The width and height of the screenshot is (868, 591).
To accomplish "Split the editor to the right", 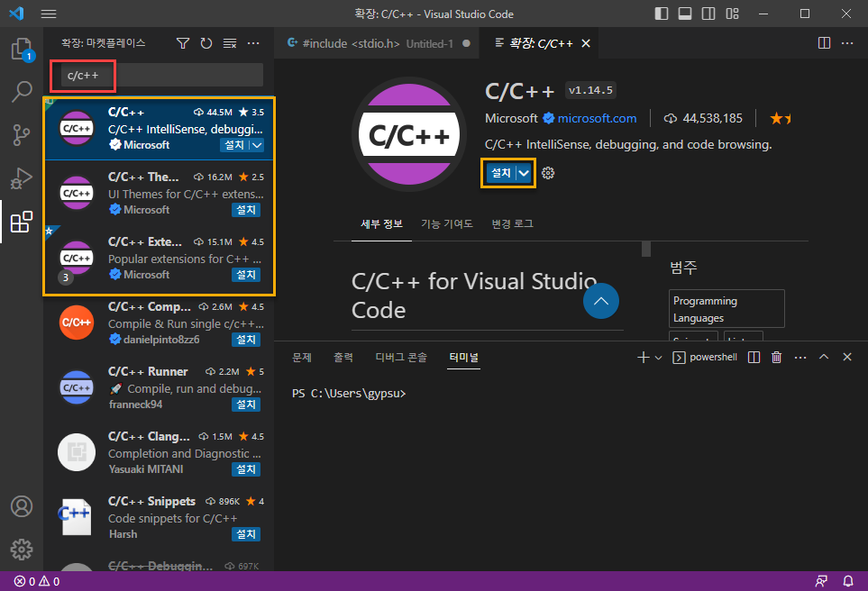I will [824, 43].
